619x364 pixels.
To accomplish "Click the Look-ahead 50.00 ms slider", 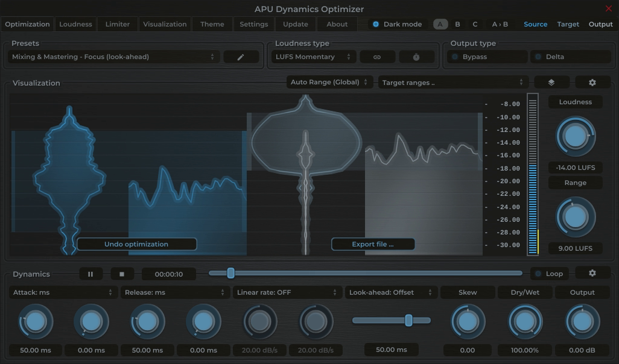I will pyautogui.click(x=392, y=320).
